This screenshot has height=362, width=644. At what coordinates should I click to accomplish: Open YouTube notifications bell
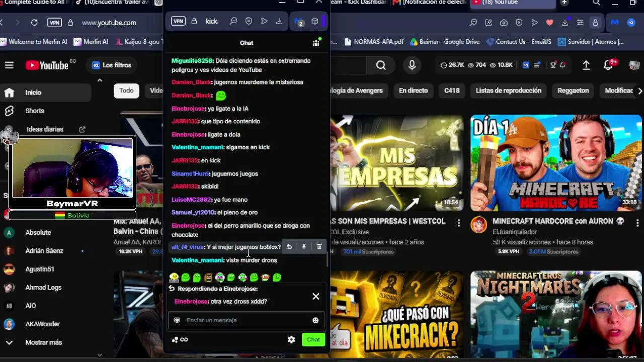(x=608, y=65)
